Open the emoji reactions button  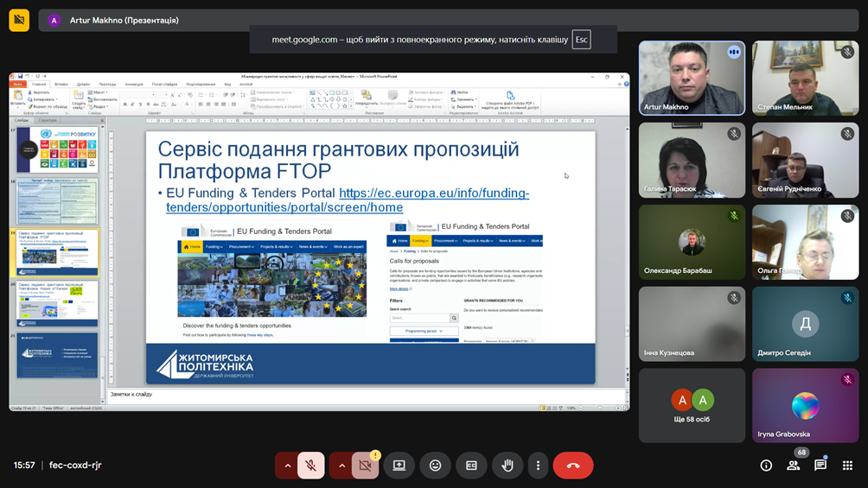435,466
